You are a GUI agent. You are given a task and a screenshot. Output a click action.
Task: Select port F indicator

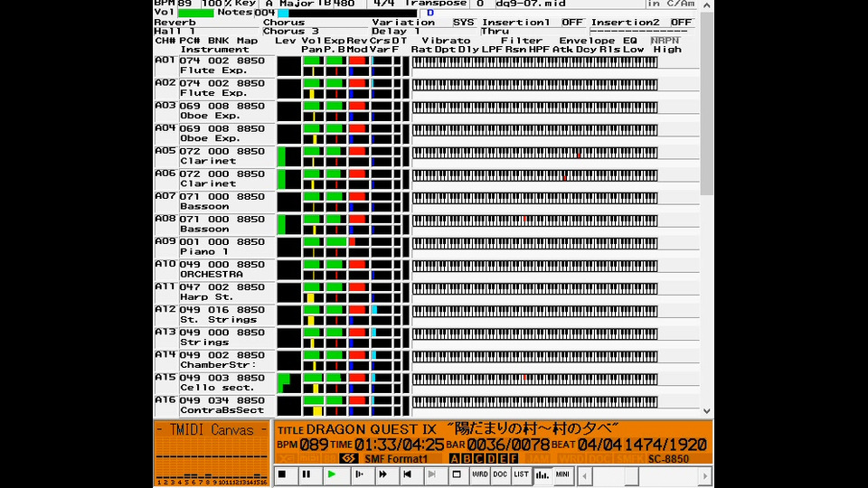514,459
